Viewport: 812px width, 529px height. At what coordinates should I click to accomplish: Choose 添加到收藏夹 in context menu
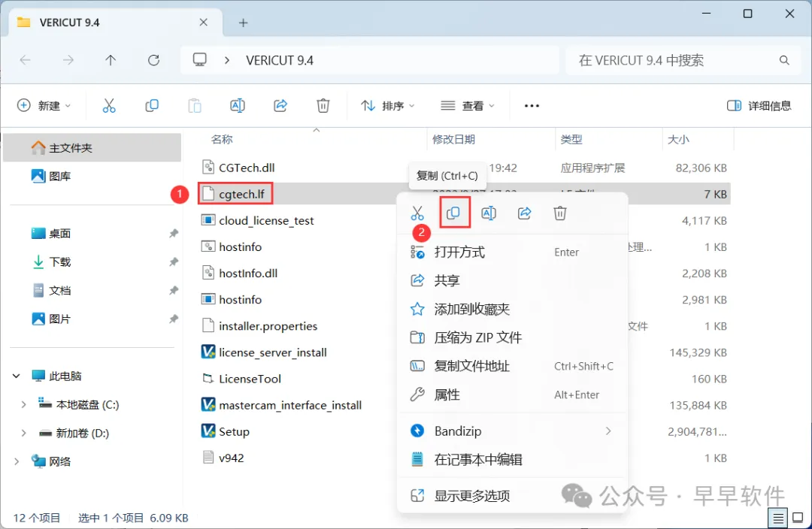tap(513, 309)
